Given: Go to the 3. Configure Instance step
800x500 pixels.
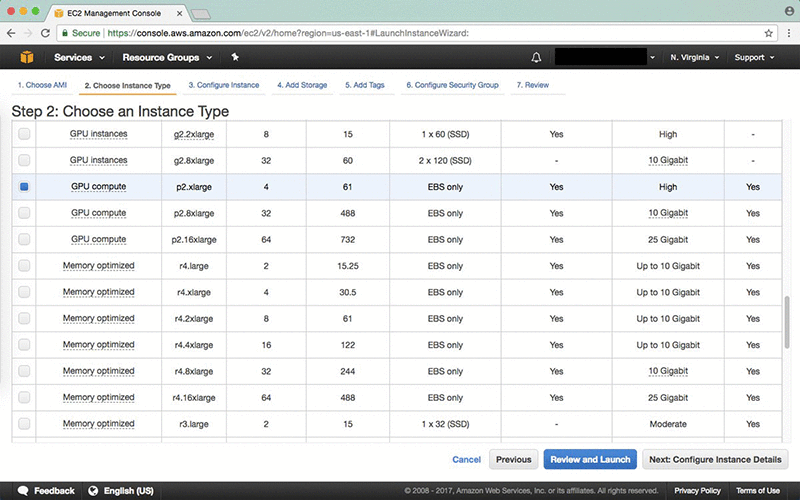Looking at the screenshot, I should 224,85.
